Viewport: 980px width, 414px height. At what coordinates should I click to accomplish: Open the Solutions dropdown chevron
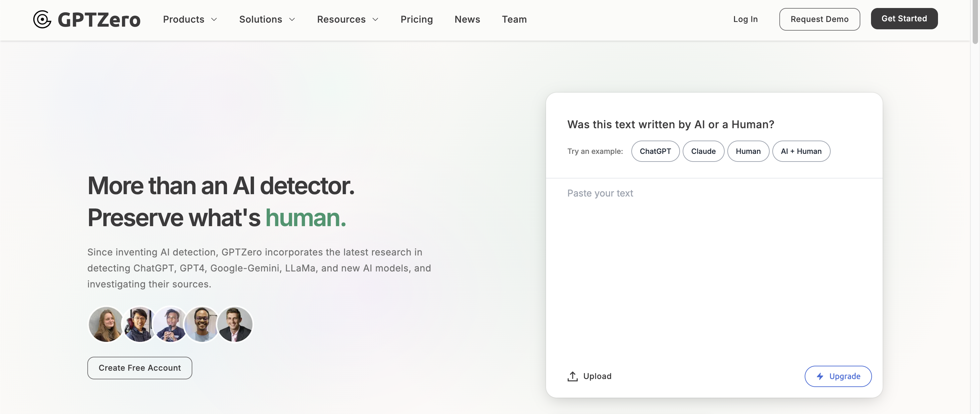[x=292, y=19]
